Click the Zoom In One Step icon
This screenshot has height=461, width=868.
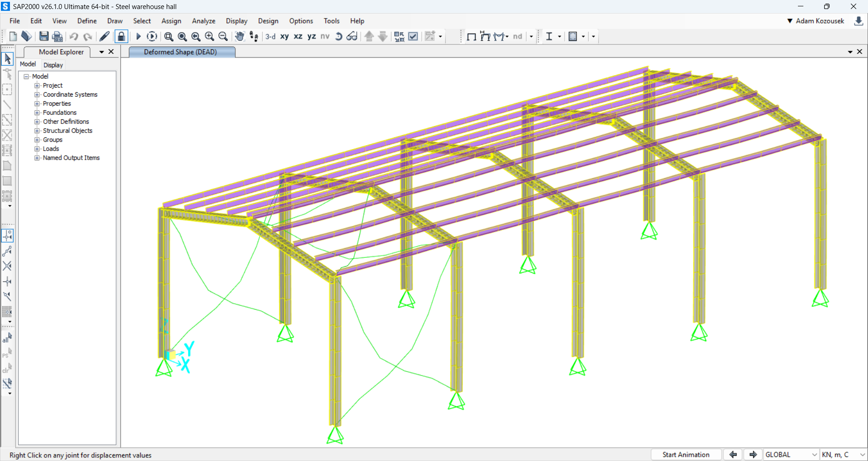[x=209, y=37]
